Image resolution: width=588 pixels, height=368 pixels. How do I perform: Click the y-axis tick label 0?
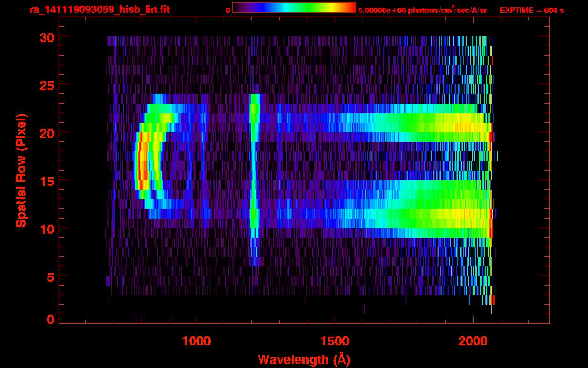(x=50, y=320)
